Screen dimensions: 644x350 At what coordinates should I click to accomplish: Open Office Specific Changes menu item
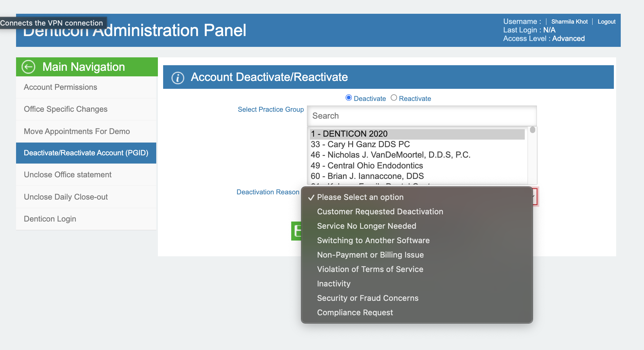tap(86, 109)
